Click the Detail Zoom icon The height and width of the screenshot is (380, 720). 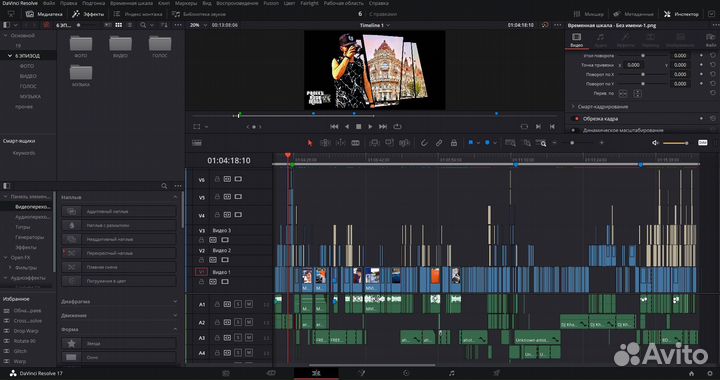[x=527, y=143]
